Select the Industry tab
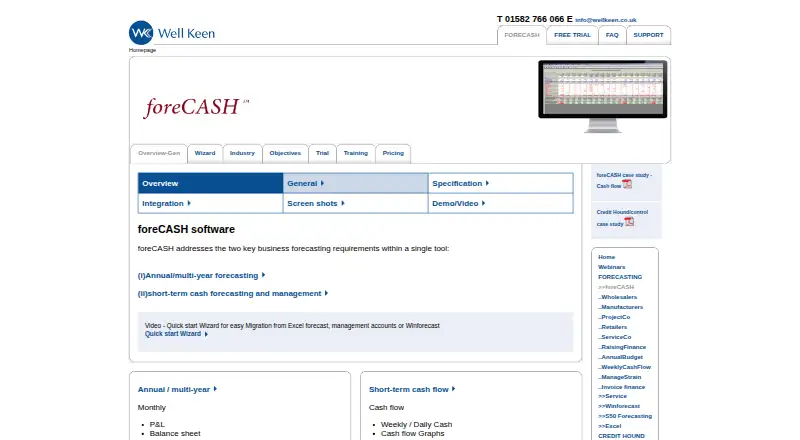 pyautogui.click(x=242, y=153)
